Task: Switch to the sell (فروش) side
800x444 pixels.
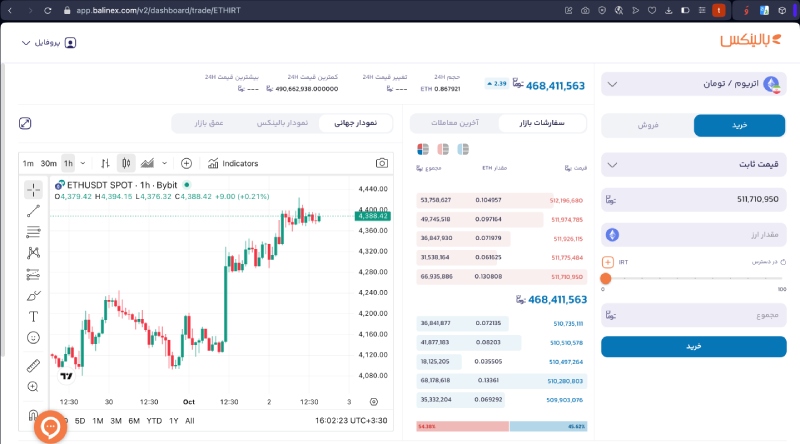Action: (647, 126)
